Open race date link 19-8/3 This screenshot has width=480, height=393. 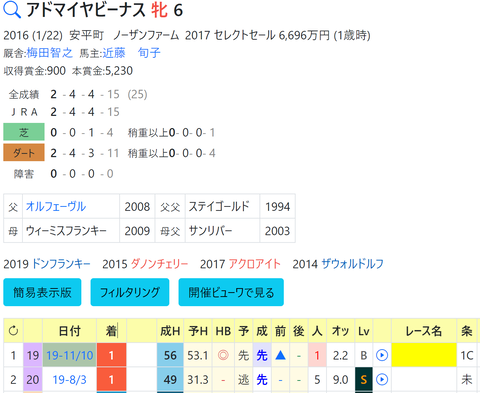(x=69, y=379)
